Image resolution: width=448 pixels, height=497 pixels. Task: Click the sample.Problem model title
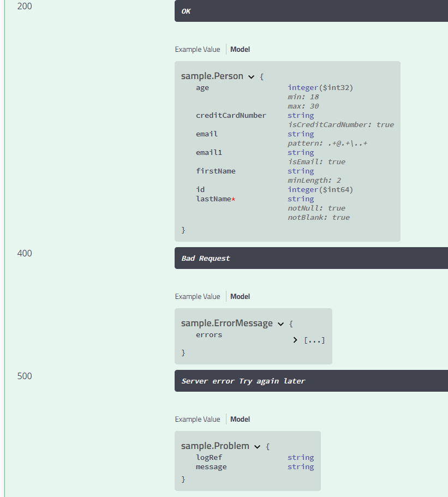point(215,446)
